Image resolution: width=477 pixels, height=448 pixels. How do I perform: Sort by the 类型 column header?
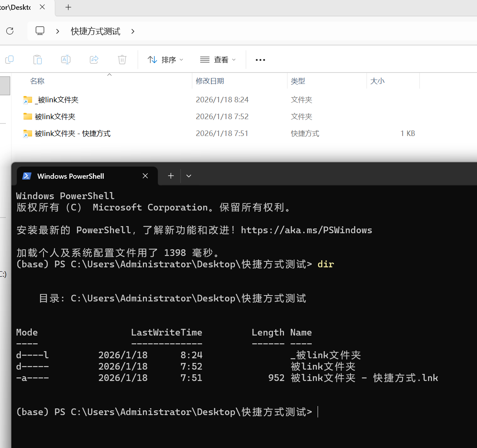coord(298,81)
